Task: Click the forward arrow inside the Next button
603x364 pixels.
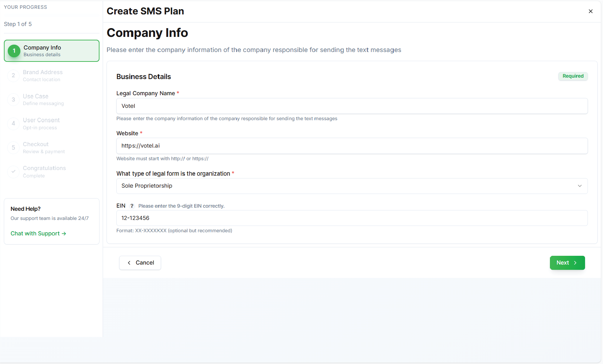Action: (575, 262)
